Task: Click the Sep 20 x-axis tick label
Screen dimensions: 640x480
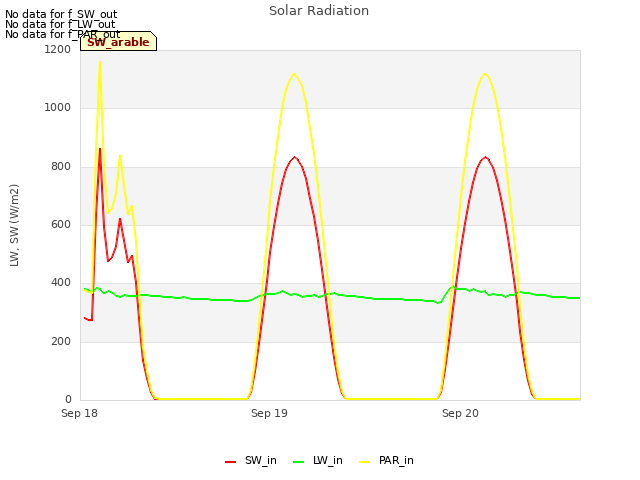Action: (x=460, y=413)
